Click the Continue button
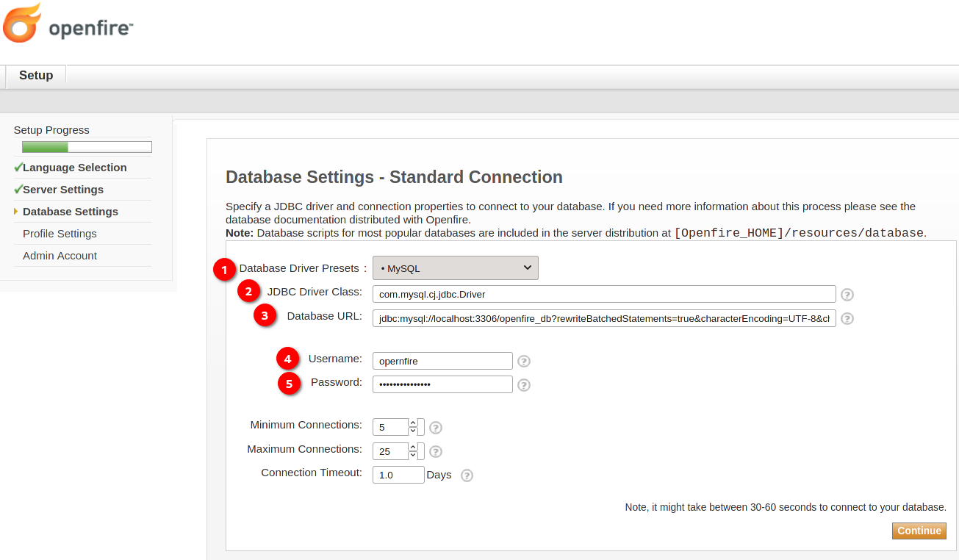959x560 pixels. [919, 531]
